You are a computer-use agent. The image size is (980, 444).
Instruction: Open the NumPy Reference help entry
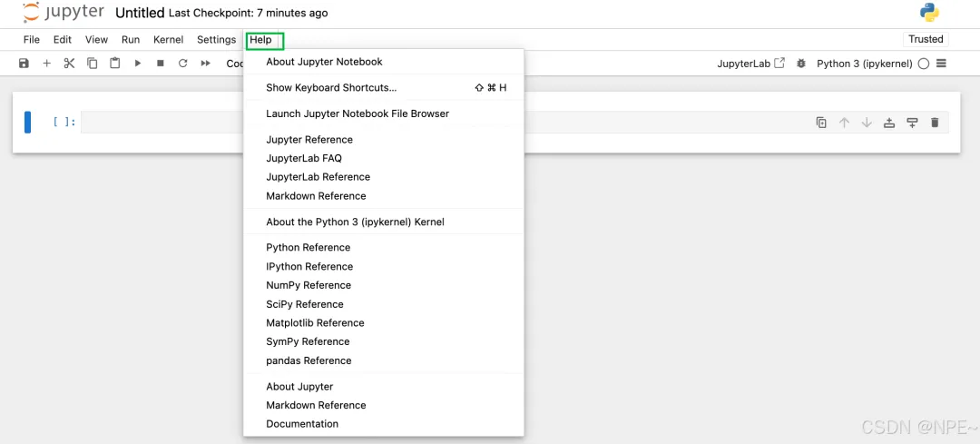(309, 285)
